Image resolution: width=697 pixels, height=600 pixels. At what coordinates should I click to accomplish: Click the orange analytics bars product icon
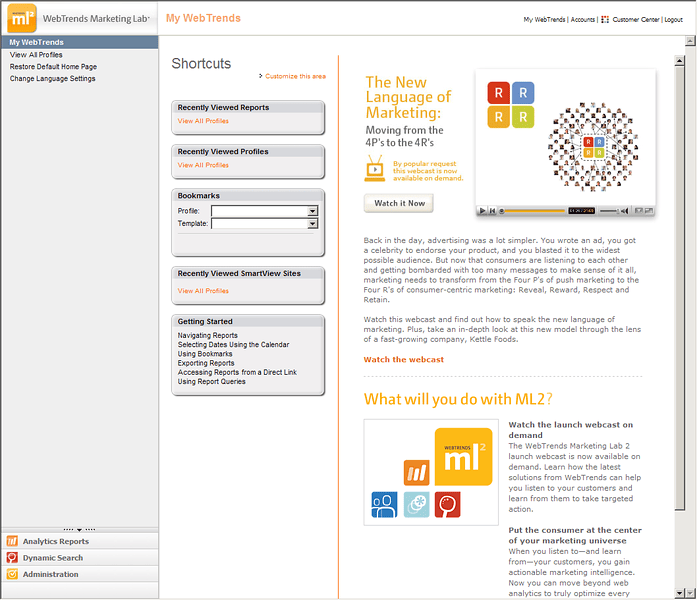click(x=417, y=472)
